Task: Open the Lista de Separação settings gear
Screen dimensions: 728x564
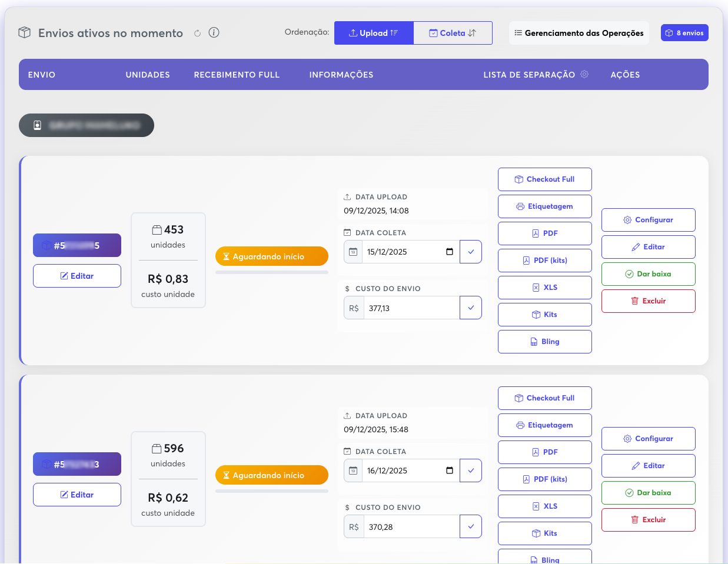Action: (584, 75)
